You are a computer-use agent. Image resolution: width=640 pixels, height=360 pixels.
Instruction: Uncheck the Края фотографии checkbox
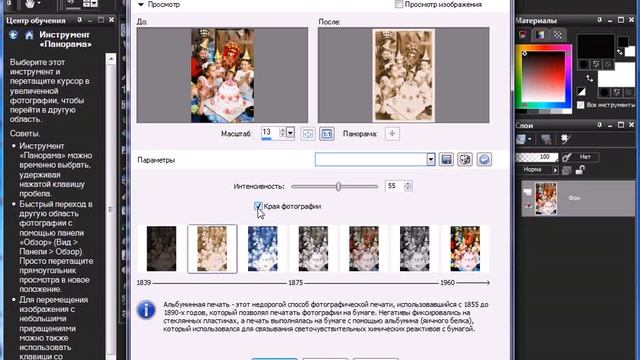point(258,206)
